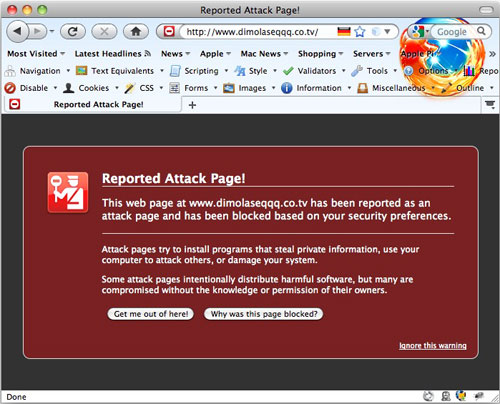Reload the page with the Reload button

point(73,32)
